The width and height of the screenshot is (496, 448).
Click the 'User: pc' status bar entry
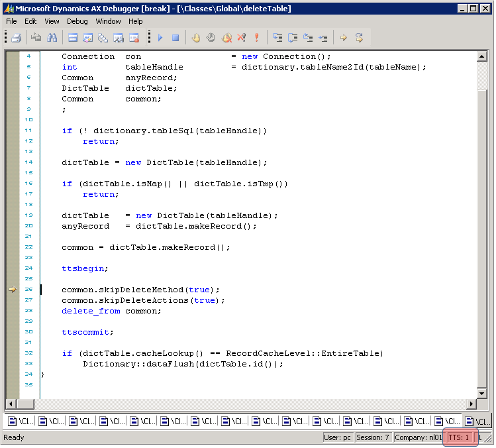(x=337, y=437)
